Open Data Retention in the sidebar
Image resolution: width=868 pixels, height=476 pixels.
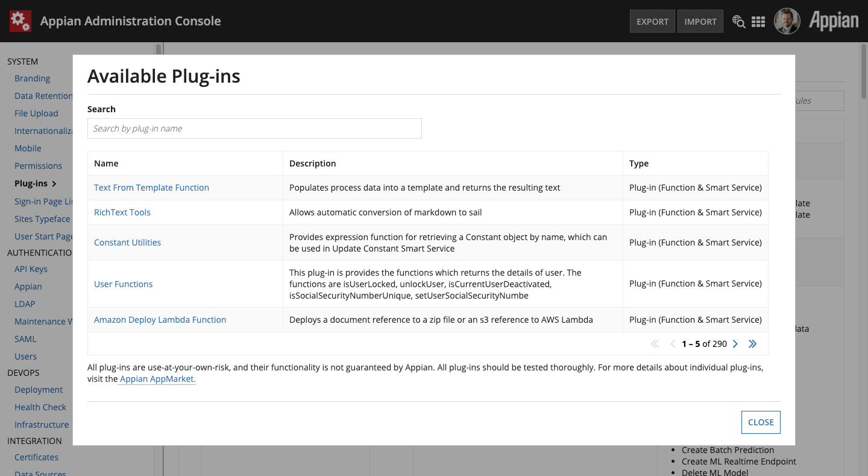43,96
